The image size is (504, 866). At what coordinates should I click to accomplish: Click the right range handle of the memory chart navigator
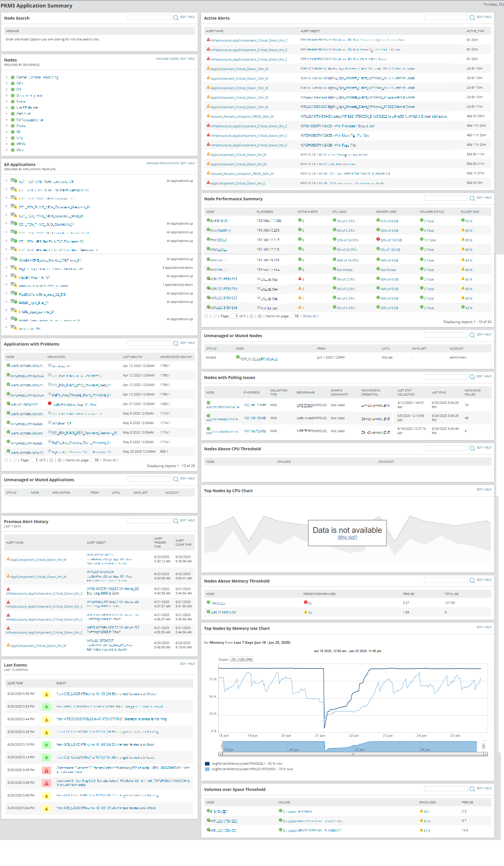(x=484, y=746)
